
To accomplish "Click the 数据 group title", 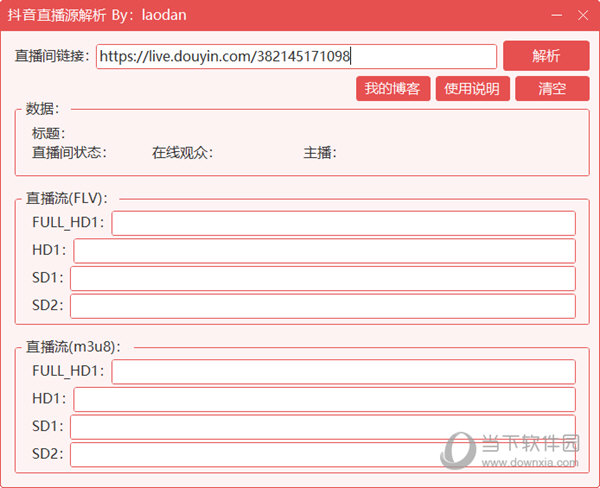I will click(42, 109).
